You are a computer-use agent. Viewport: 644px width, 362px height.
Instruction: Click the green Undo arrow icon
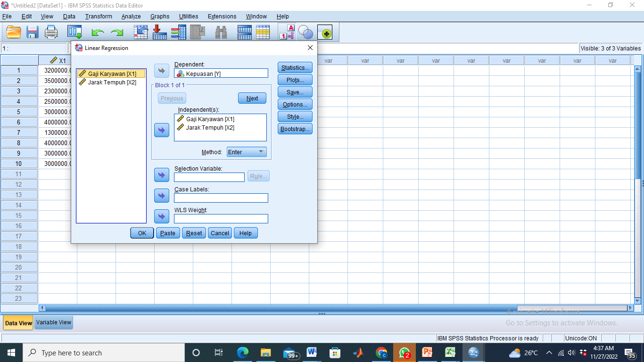[98, 33]
